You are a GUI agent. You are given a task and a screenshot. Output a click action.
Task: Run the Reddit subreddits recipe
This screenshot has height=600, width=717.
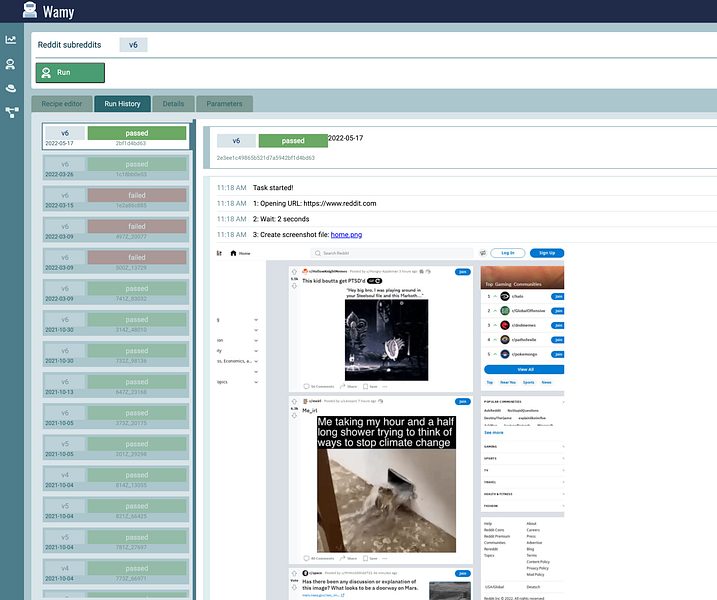(x=70, y=73)
